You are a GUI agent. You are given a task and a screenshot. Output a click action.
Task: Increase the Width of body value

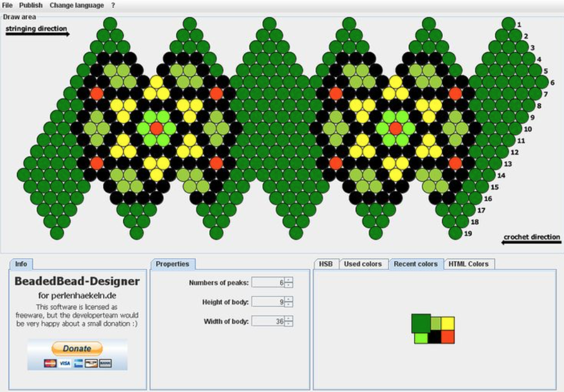289,319
